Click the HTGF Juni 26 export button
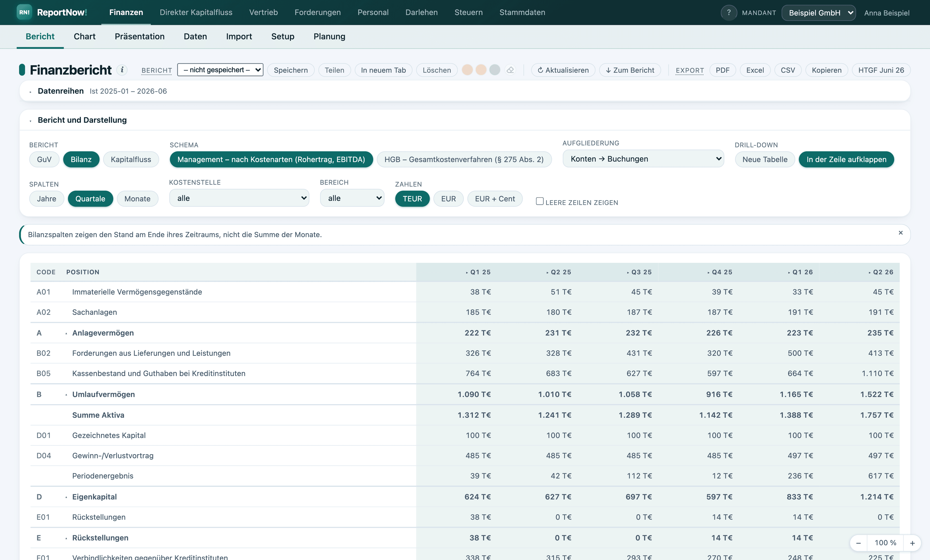This screenshot has height=560, width=930. click(881, 70)
